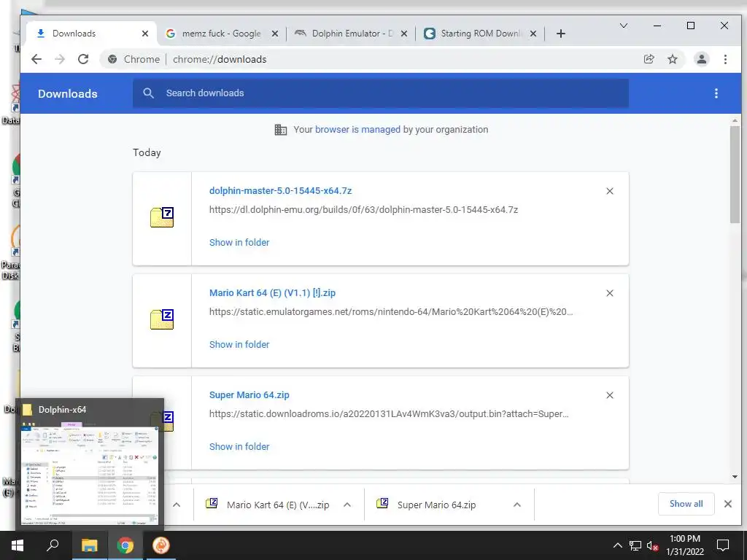Remove dolphin-master download from list
The image size is (747, 560).
pyautogui.click(x=609, y=191)
